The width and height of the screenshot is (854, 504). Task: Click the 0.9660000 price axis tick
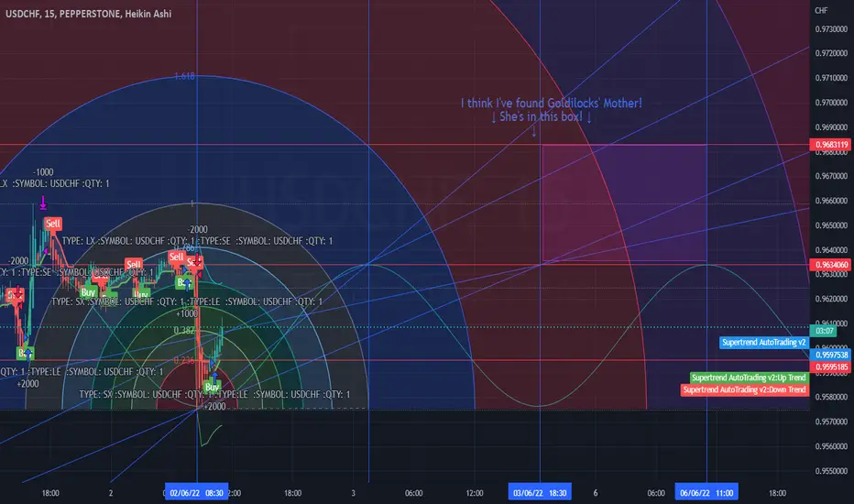tap(831, 201)
